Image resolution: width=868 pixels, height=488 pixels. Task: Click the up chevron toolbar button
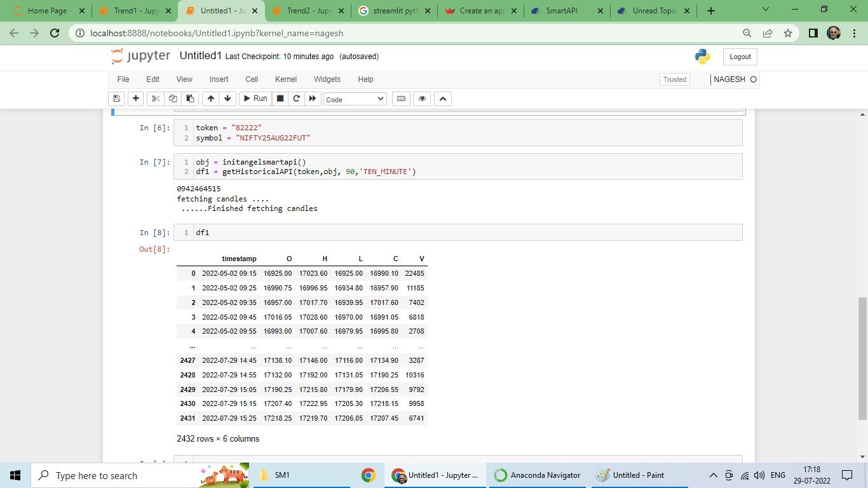(x=443, y=98)
